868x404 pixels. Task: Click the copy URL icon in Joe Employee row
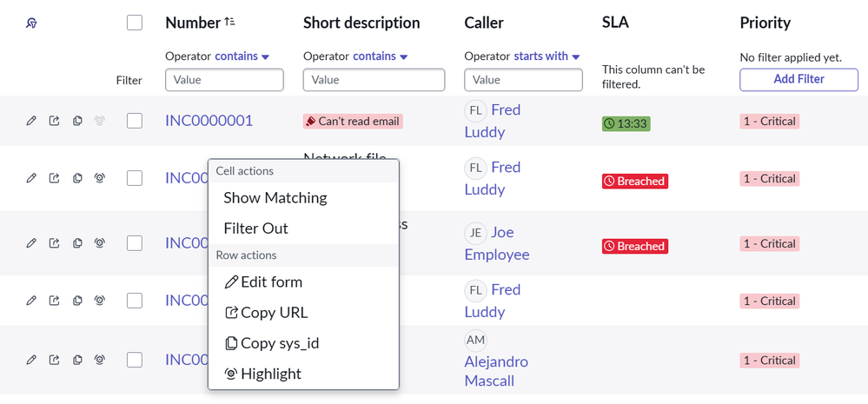[54, 242]
